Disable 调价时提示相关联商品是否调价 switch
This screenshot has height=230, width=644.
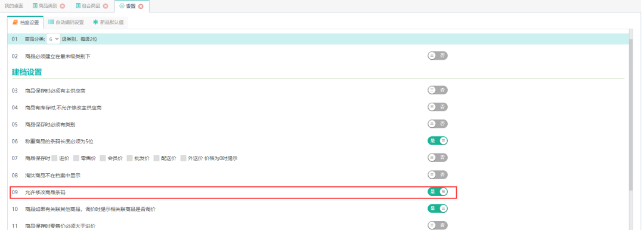(438, 208)
